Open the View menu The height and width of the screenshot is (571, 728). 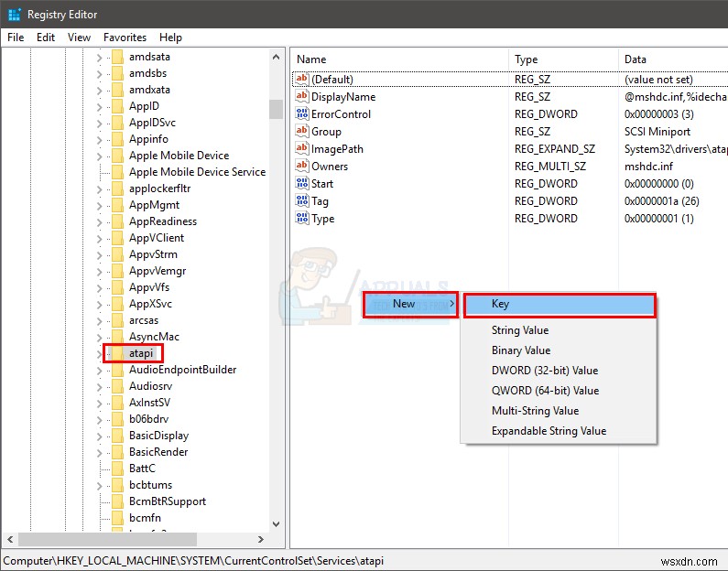tap(79, 38)
